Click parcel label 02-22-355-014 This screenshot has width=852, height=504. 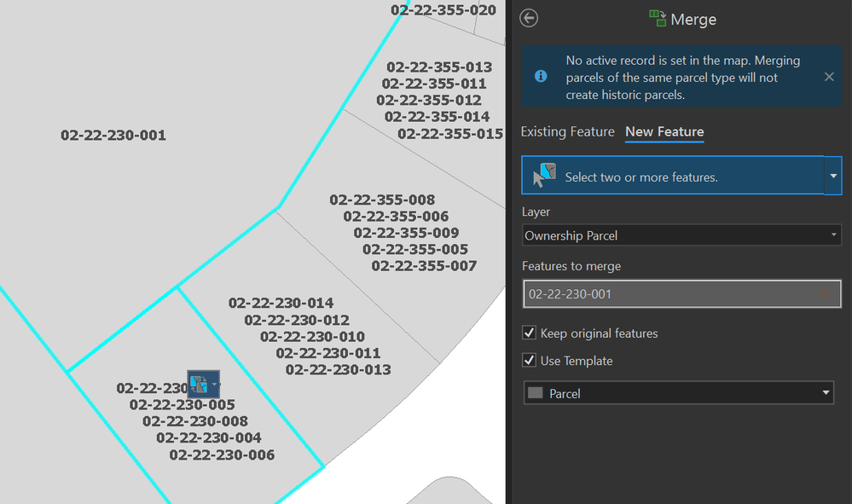pyautogui.click(x=437, y=116)
